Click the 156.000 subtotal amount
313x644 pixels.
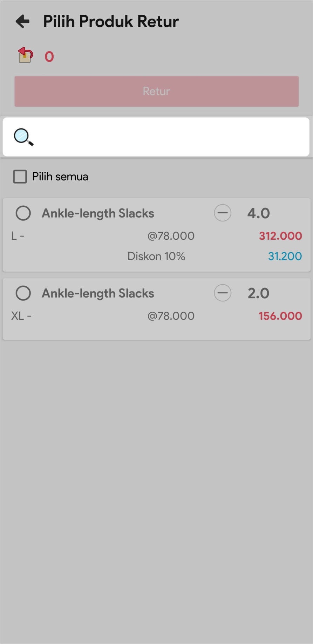(x=280, y=316)
